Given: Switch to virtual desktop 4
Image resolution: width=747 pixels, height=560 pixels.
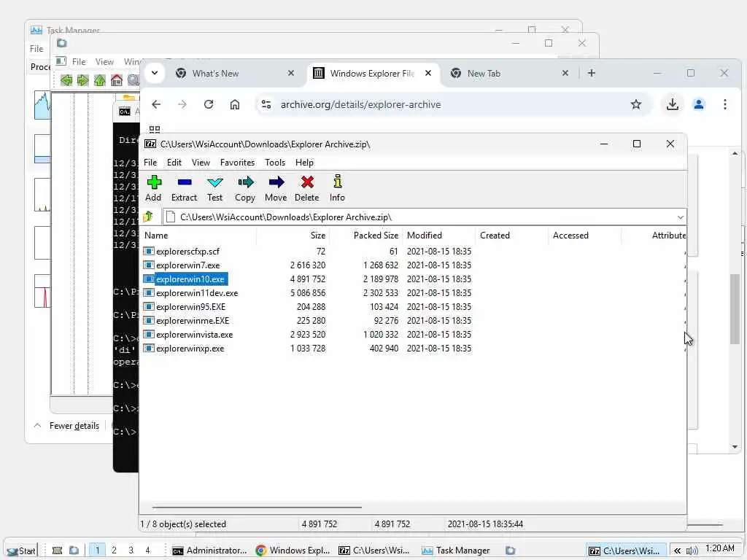Looking at the screenshot, I should pos(147,550).
